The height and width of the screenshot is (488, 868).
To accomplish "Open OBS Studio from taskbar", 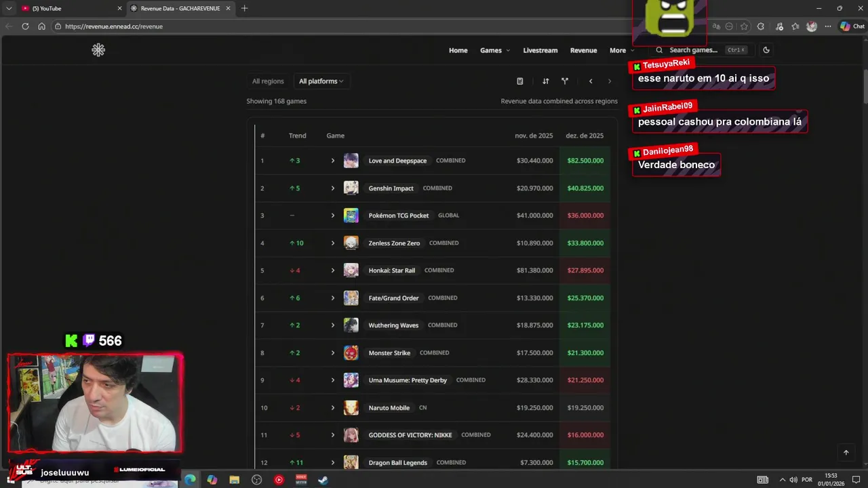I will [x=257, y=480].
